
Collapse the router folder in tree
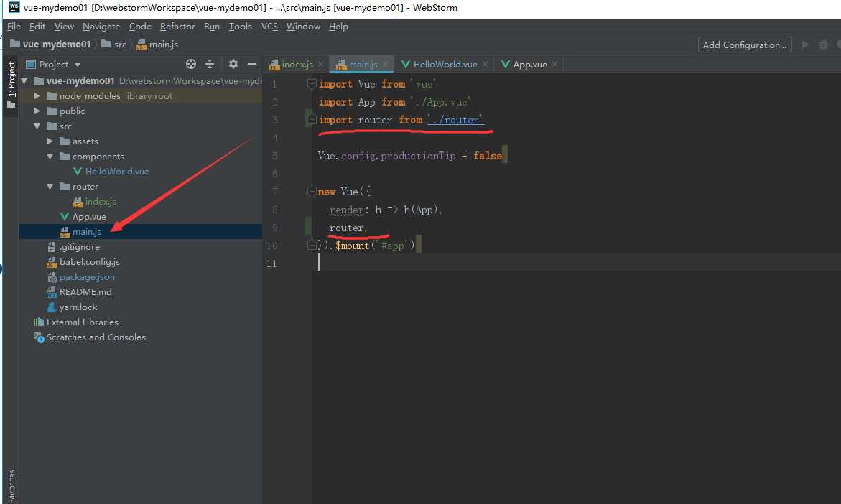pos(50,187)
